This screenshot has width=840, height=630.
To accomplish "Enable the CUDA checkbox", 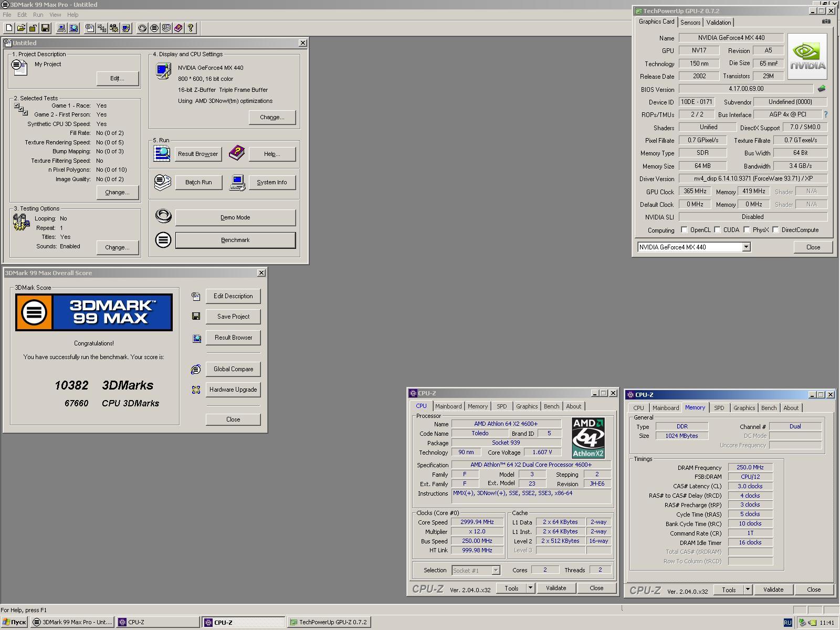I will tap(717, 229).
